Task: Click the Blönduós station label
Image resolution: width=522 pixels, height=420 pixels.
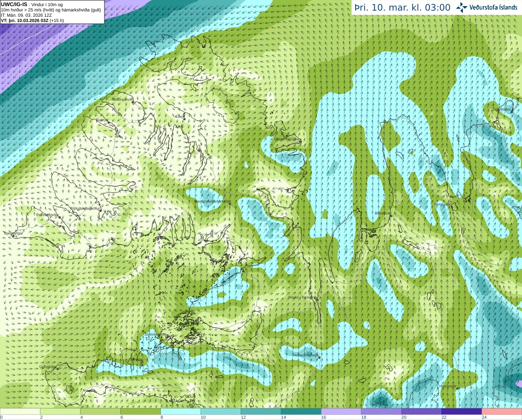Action: point(383,213)
